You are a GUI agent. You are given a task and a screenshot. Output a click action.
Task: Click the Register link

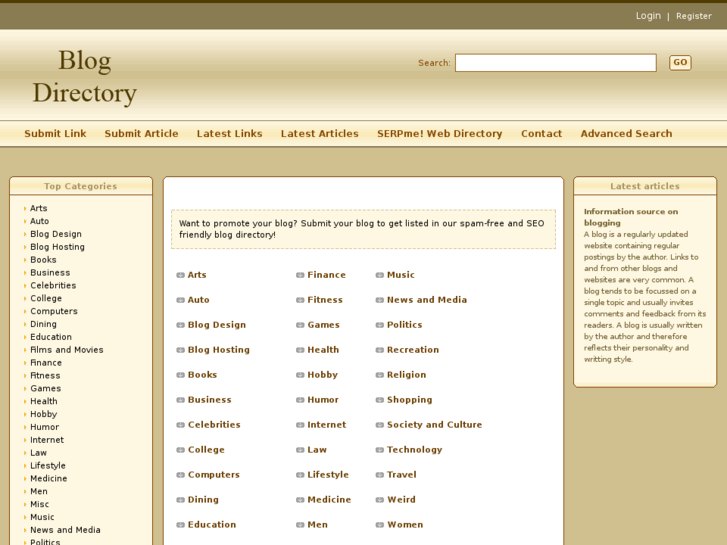pos(694,16)
